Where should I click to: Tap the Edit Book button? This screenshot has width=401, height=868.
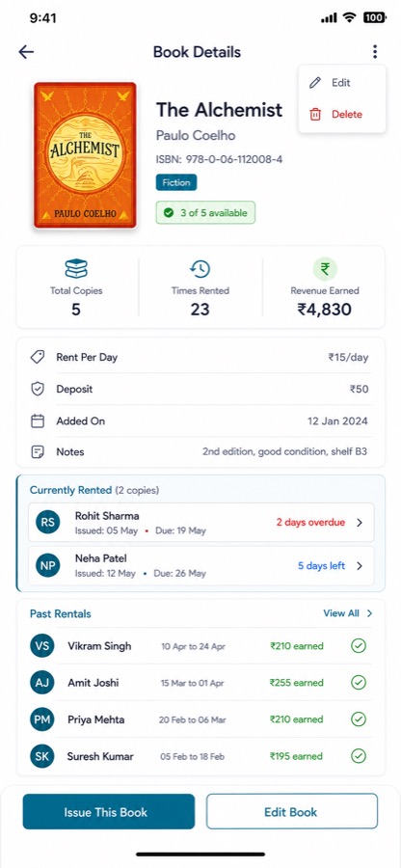[292, 811]
